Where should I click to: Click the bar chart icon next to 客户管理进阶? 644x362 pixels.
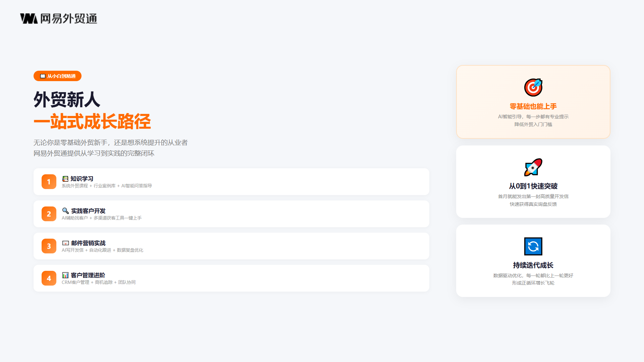(65, 275)
